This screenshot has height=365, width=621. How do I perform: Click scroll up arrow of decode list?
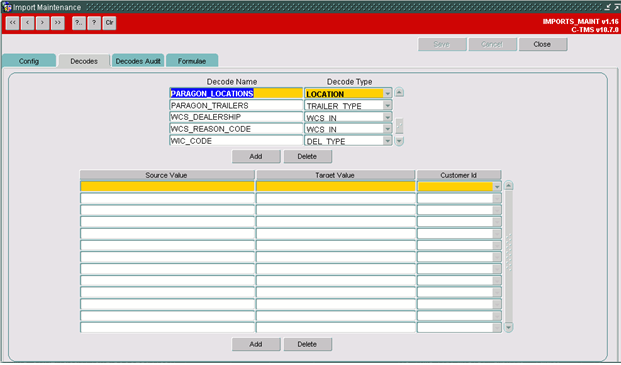pos(399,93)
